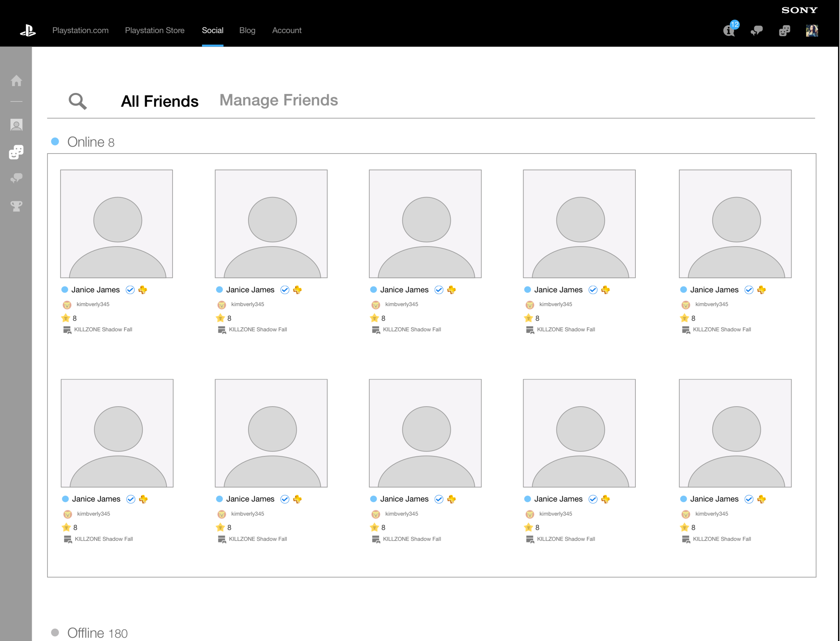Click the PS Plus icon on the top-row third card
Viewport: 840px width, 641px height.
452,290
